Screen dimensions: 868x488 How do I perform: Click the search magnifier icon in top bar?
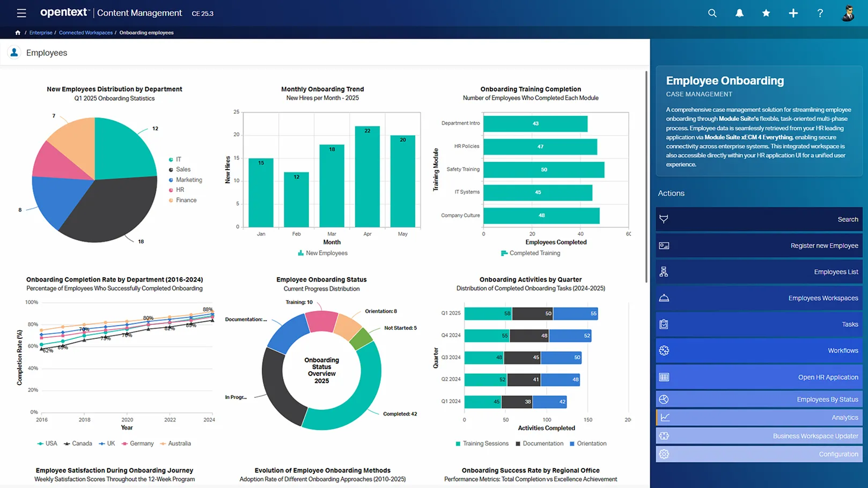point(712,13)
